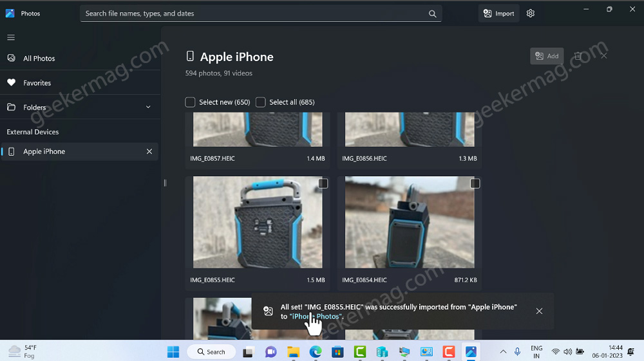Screen dimensions: 644x361
Task: Open red Camtasia recorder taskbar icon
Action: 448,351
